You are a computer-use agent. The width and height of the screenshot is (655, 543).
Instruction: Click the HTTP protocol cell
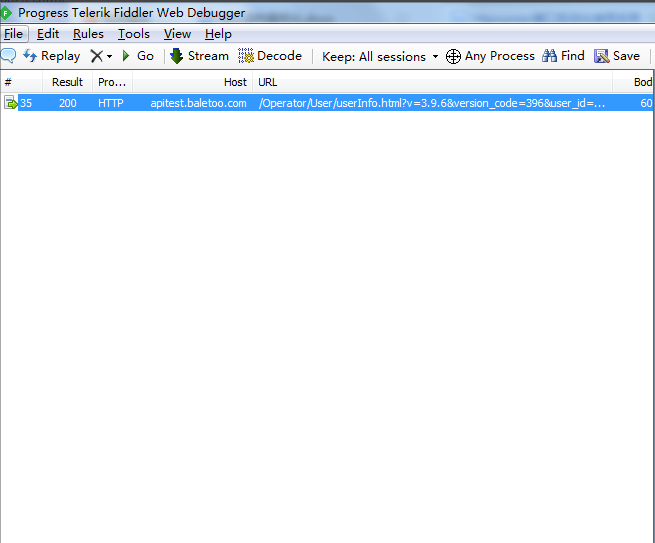(x=111, y=103)
